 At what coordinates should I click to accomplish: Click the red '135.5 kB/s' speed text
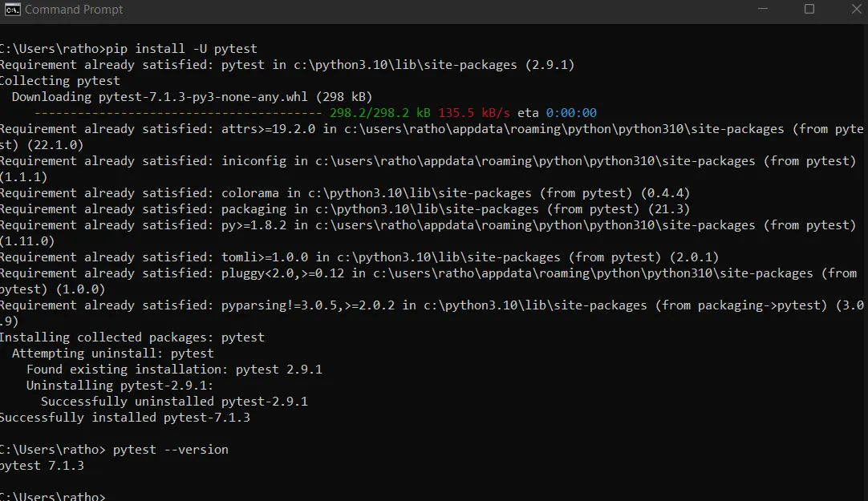pyautogui.click(x=474, y=113)
